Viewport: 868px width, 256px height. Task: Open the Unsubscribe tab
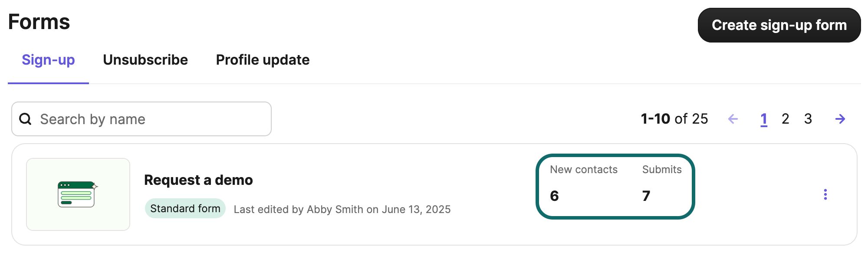(145, 60)
